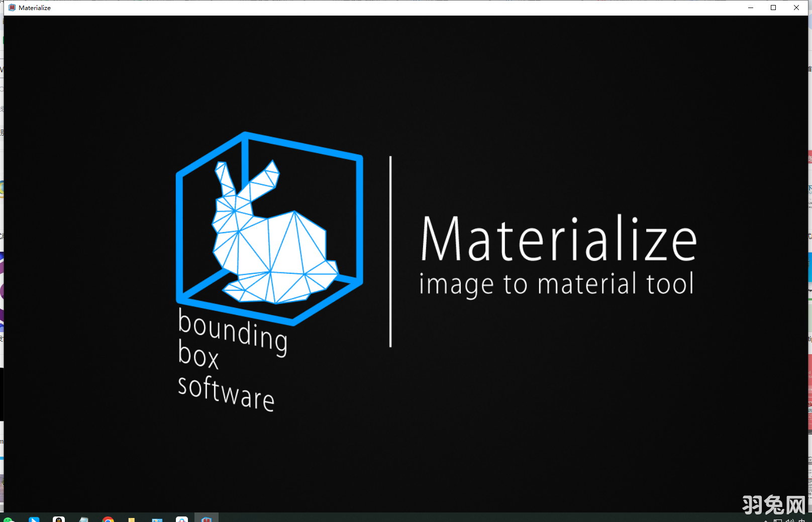
Task: Launch QQ from the taskbar
Action: click(x=59, y=518)
